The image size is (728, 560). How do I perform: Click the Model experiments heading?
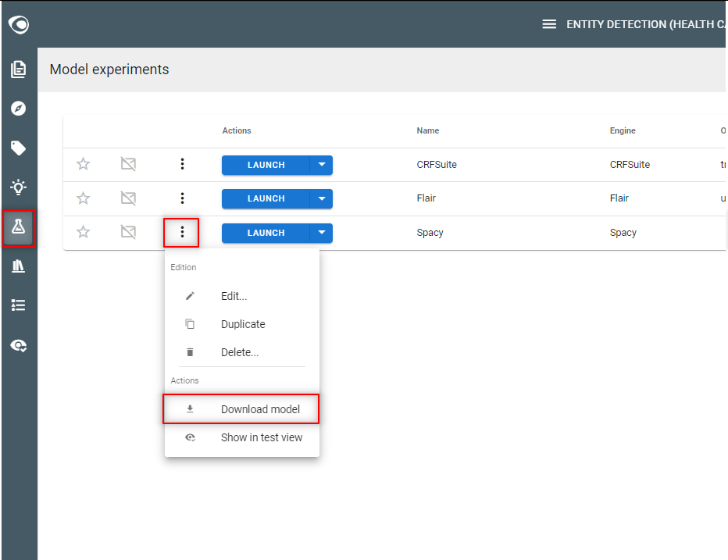click(x=109, y=70)
